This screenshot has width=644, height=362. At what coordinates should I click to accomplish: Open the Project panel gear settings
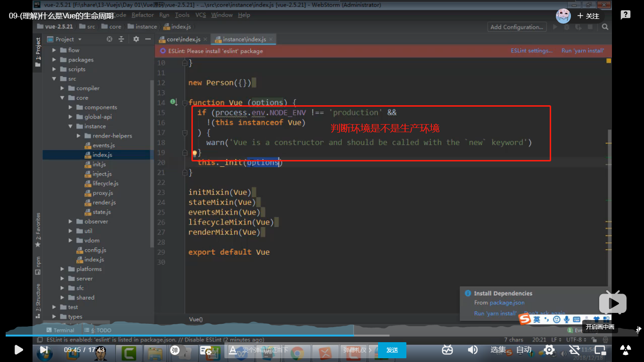point(136,39)
